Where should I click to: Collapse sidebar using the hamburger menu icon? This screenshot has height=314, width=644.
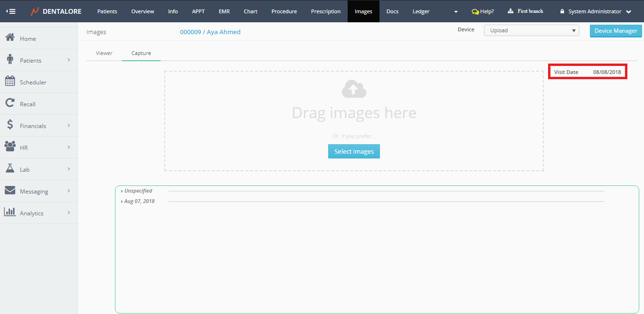[10, 11]
